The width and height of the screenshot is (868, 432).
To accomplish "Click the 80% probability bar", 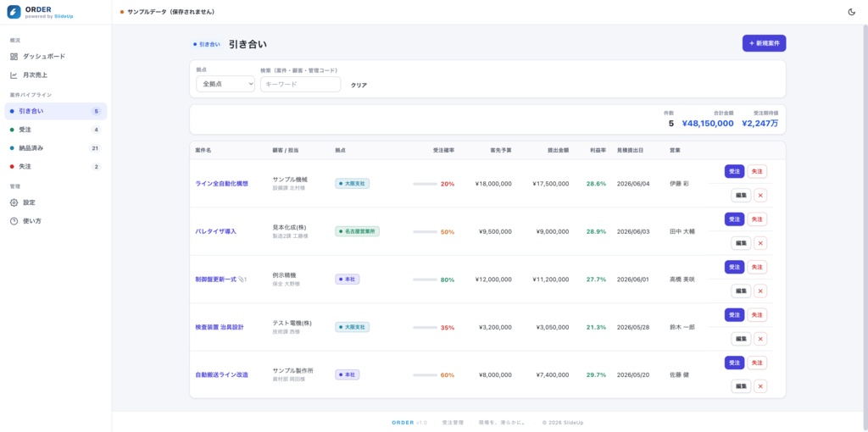I will pos(426,280).
